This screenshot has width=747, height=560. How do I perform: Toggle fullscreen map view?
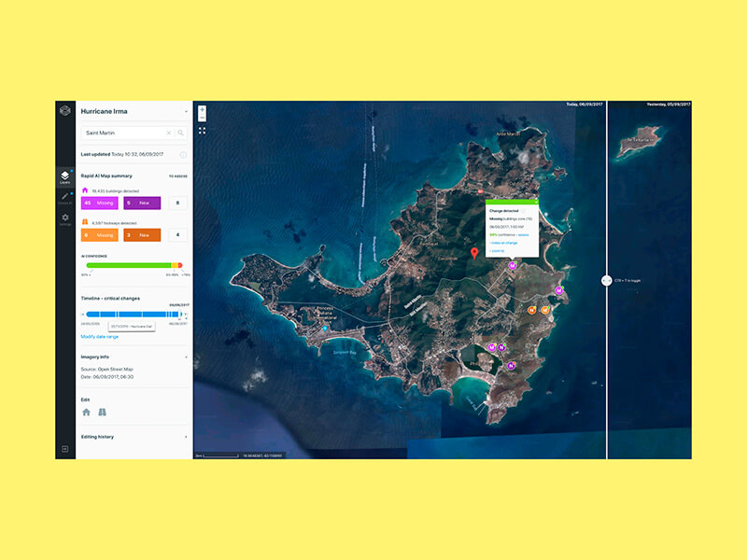tap(202, 131)
